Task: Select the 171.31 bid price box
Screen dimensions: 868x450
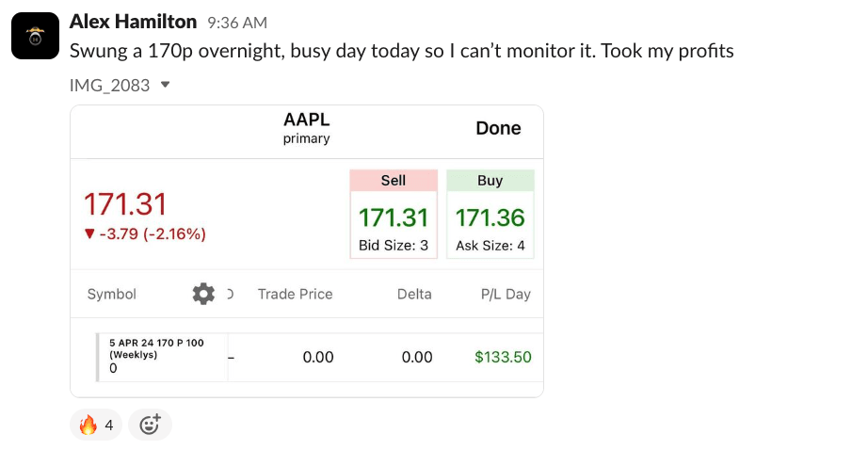Action: [x=394, y=226]
